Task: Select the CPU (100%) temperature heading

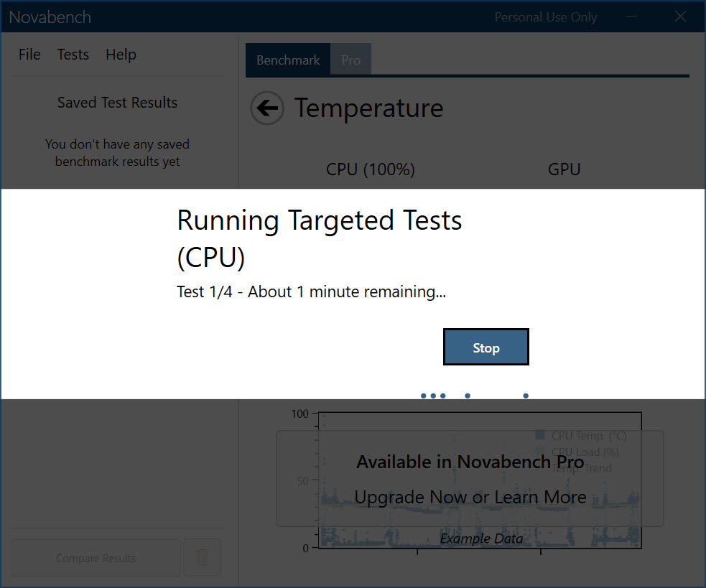Action: (370, 169)
